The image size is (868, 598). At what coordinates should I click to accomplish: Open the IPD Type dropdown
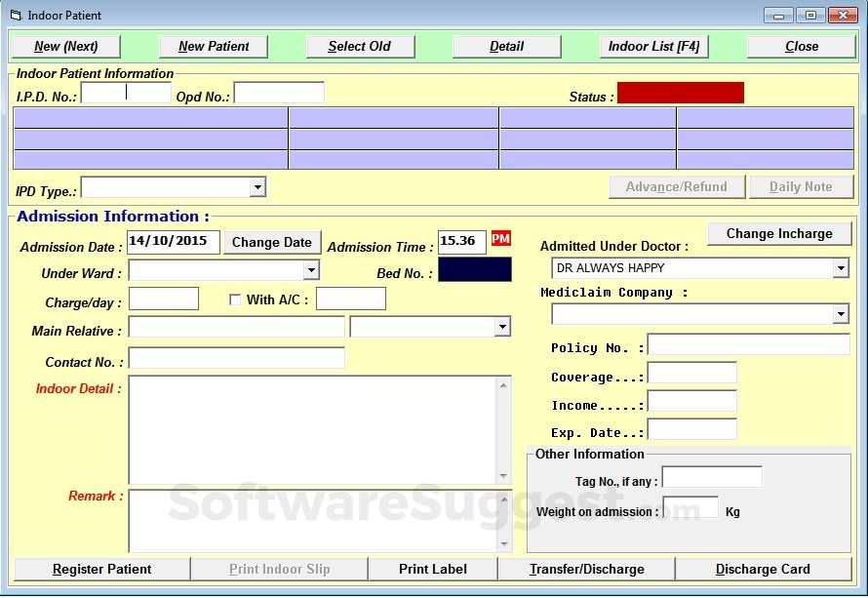[257, 186]
